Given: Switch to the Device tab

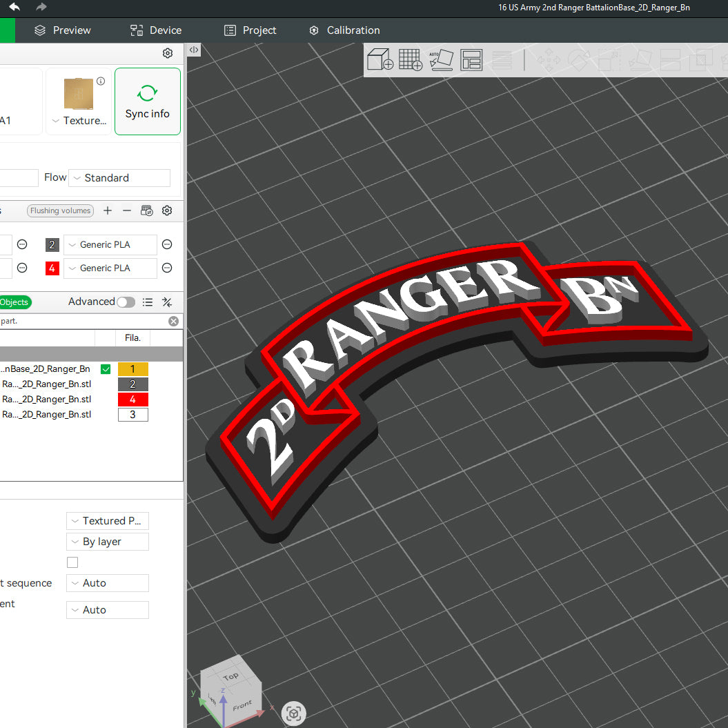Looking at the screenshot, I should click(x=155, y=30).
